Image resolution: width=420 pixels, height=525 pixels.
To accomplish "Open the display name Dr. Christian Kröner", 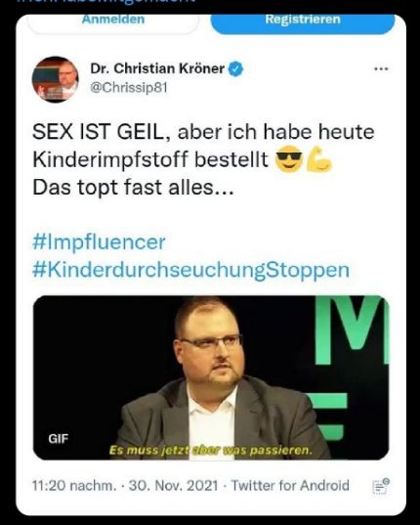I will pyautogui.click(x=157, y=68).
